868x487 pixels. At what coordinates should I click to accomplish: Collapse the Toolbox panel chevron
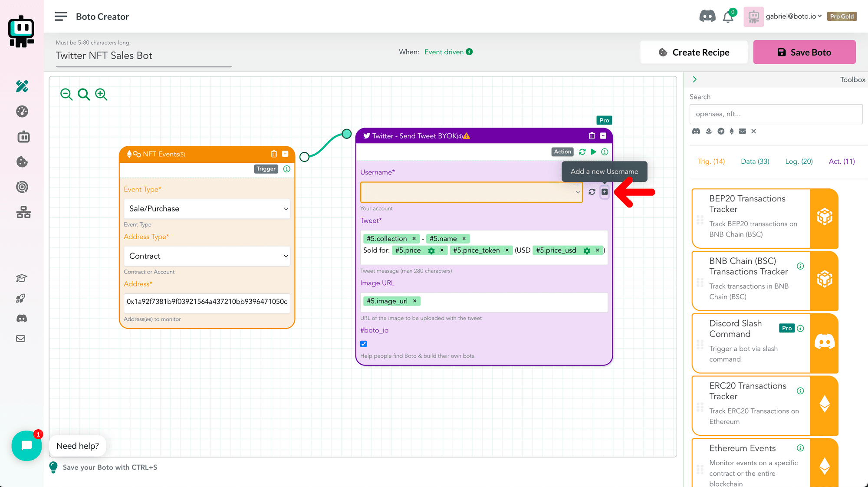pyautogui.click(x=694, y=79)
